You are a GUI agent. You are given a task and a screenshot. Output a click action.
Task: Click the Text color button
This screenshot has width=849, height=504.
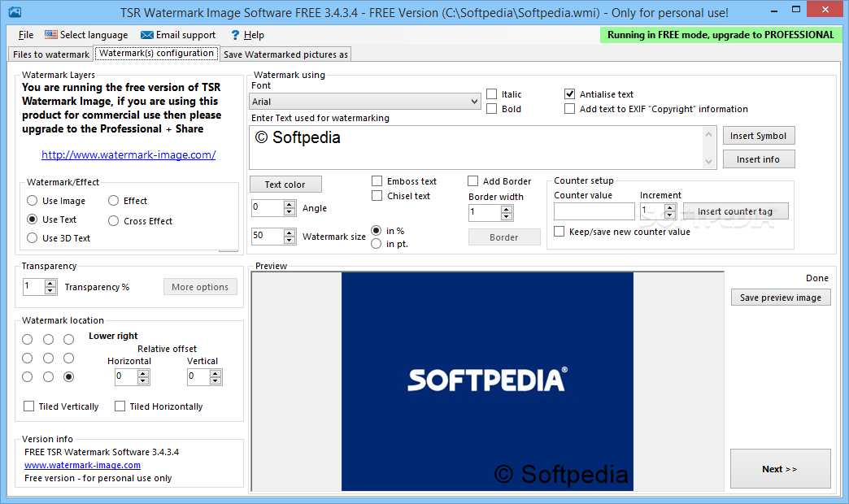coord(285,185)
